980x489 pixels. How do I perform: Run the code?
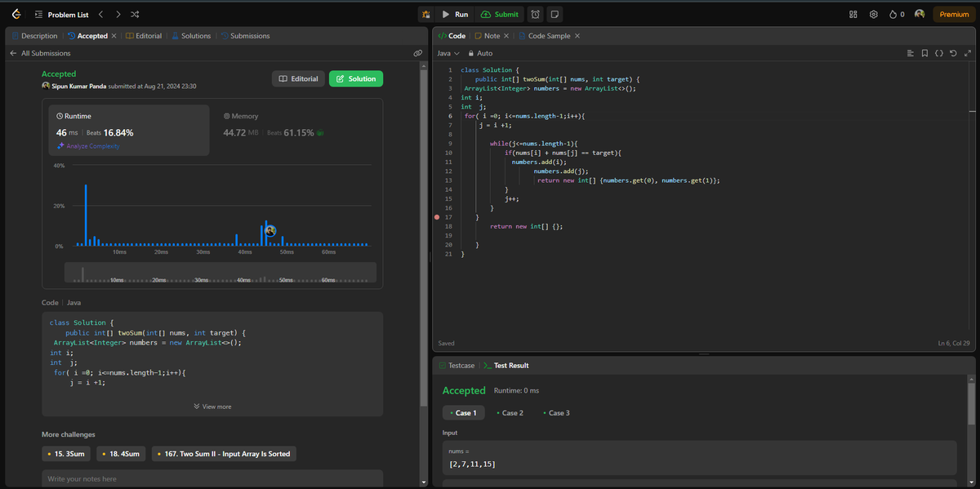pos(455,14)
